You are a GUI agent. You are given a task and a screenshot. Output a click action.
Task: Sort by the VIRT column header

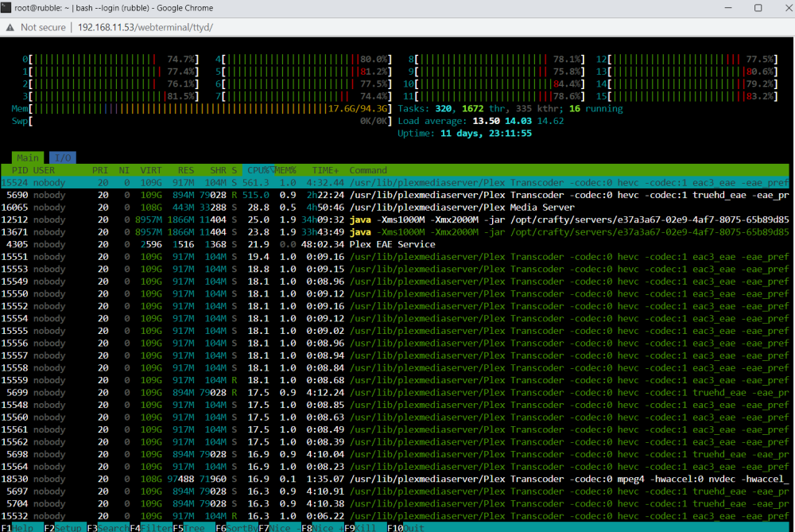[151, 170]
